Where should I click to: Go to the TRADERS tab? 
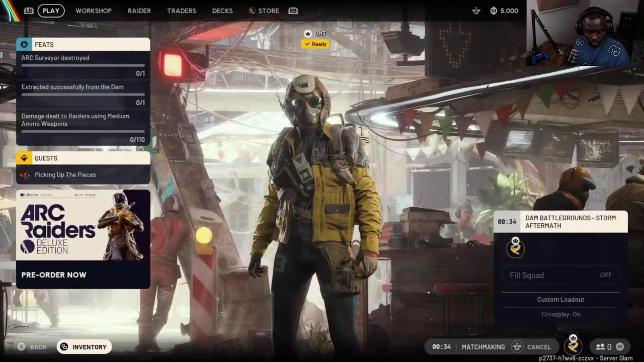[182, 11]
